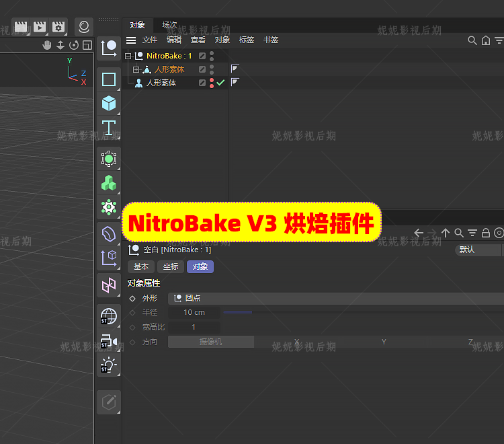Open the 标签 menu

247,40
